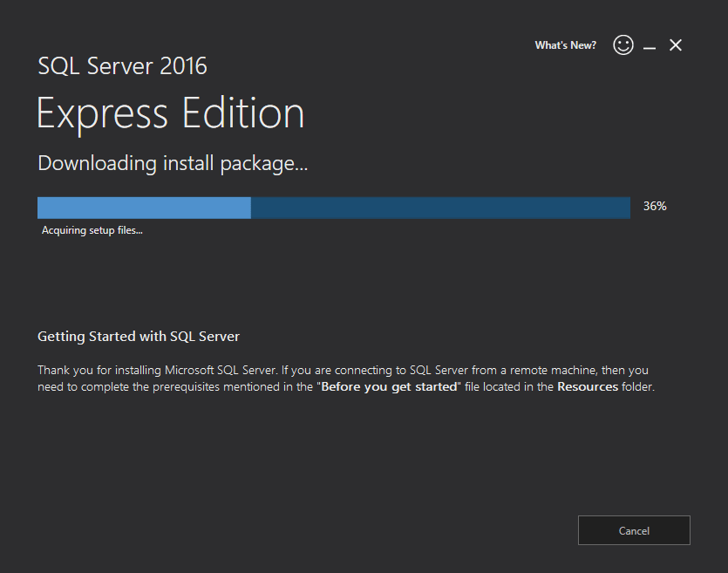Close the installer with the X icon
This screenshot has width=728, height=573.
click(x=676, y=45)
